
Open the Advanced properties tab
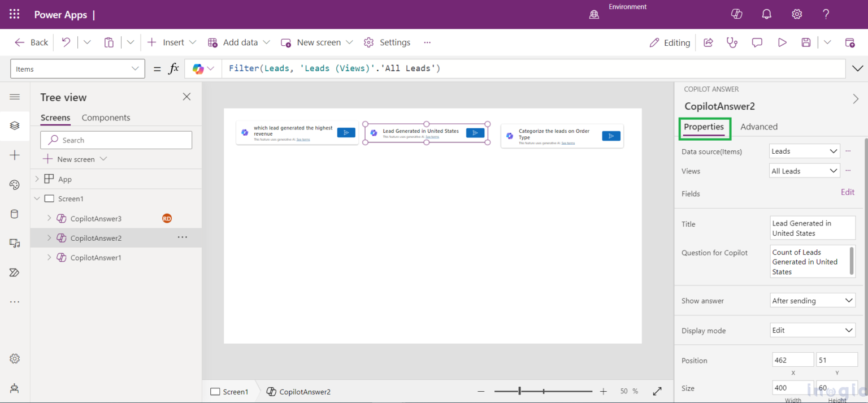coord(759,127)
